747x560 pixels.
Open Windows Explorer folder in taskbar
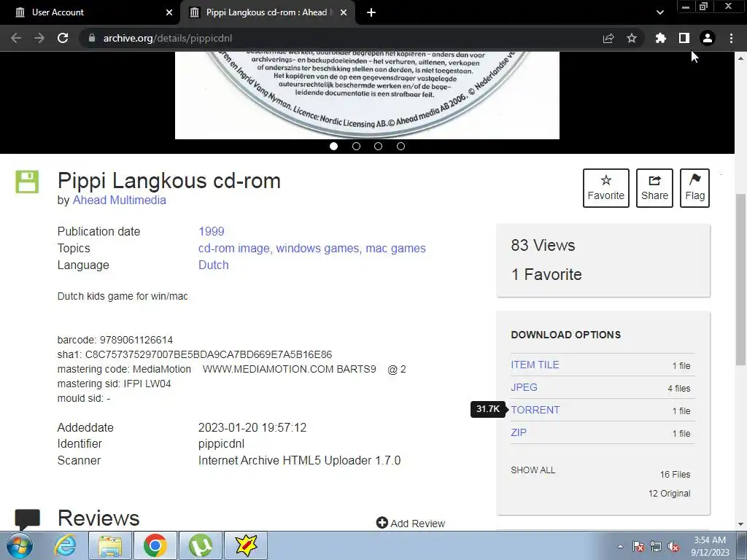pos(110,545)
